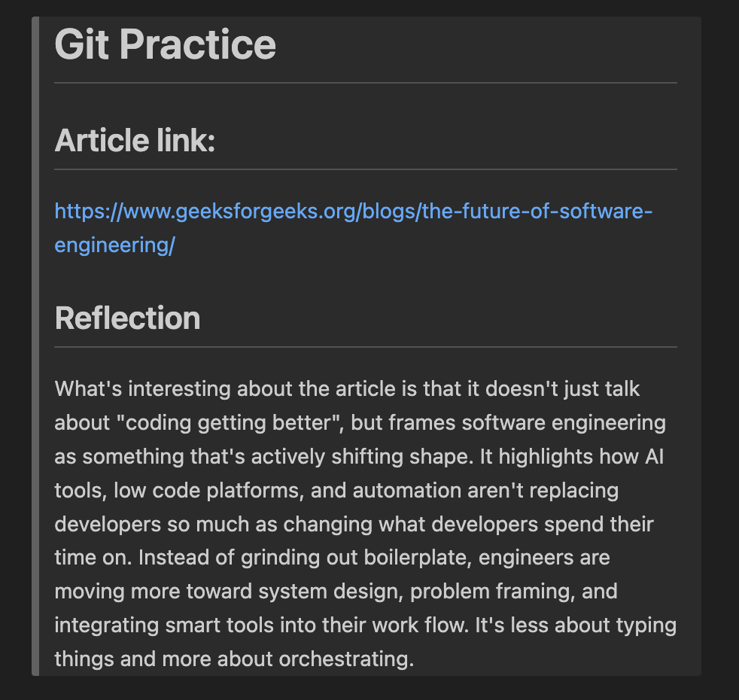Image resolution: width=739 pixels, height=700 pixels.
Task: Click the divider line below "Reflection"
Action: pyautogui.click(x=366, y=347)
